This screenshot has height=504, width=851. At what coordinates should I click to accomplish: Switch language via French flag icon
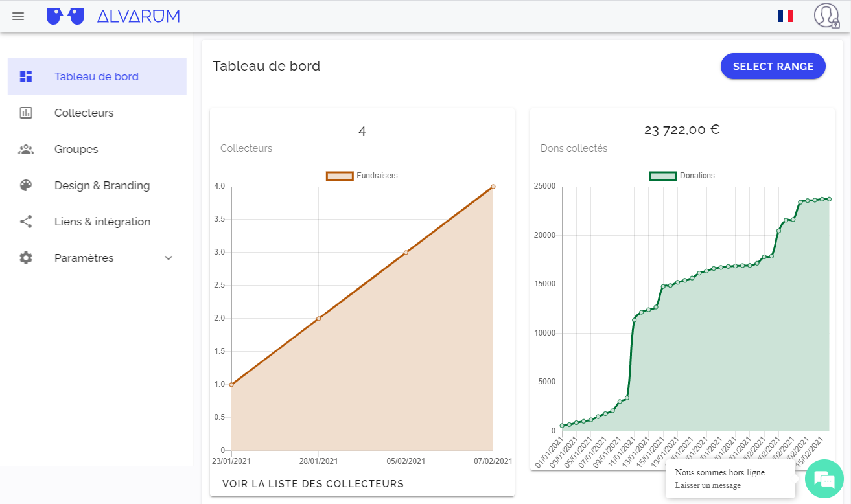(786, 16)
